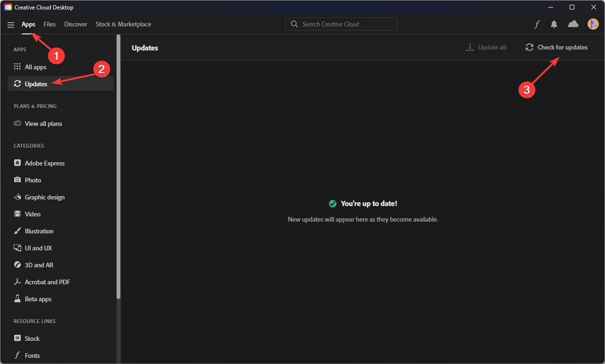This screenshot has width=605, height=364.
Task: Open cloud sync status icon
Action: pos(573,24)
